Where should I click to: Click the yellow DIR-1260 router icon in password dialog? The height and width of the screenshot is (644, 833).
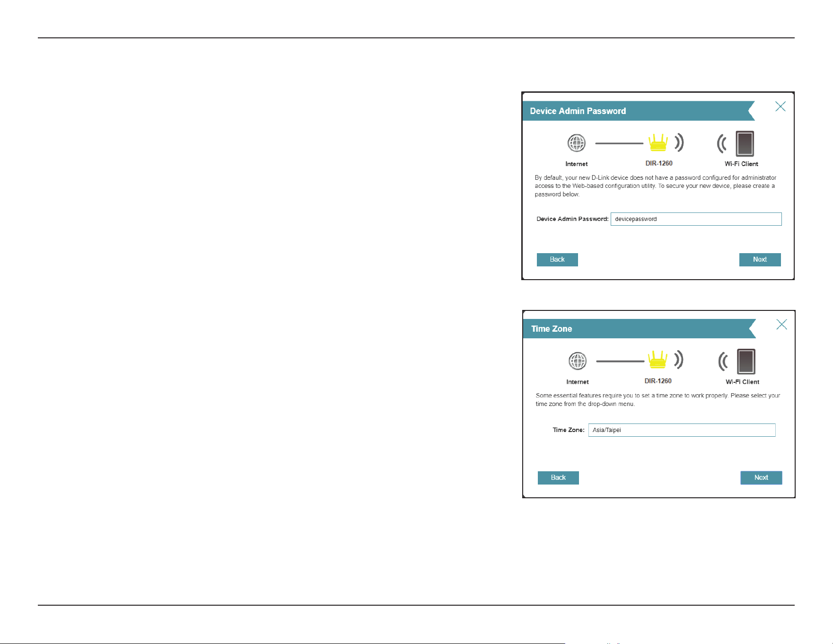(x=658, y=142)
